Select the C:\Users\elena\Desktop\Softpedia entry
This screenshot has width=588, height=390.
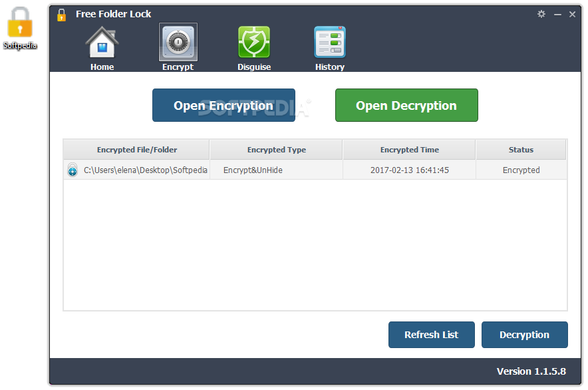pyautogui.click(x=146, y=170)
